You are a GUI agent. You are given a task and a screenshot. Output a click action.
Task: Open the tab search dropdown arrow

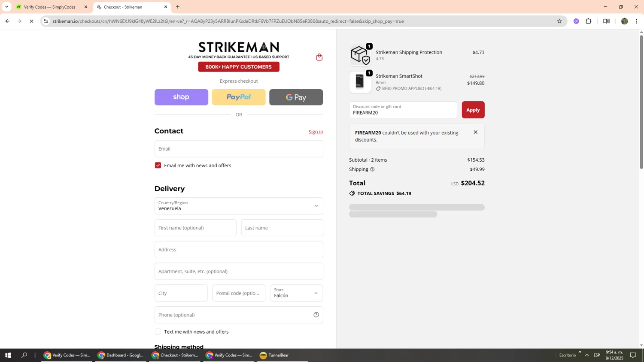[6, 7]
